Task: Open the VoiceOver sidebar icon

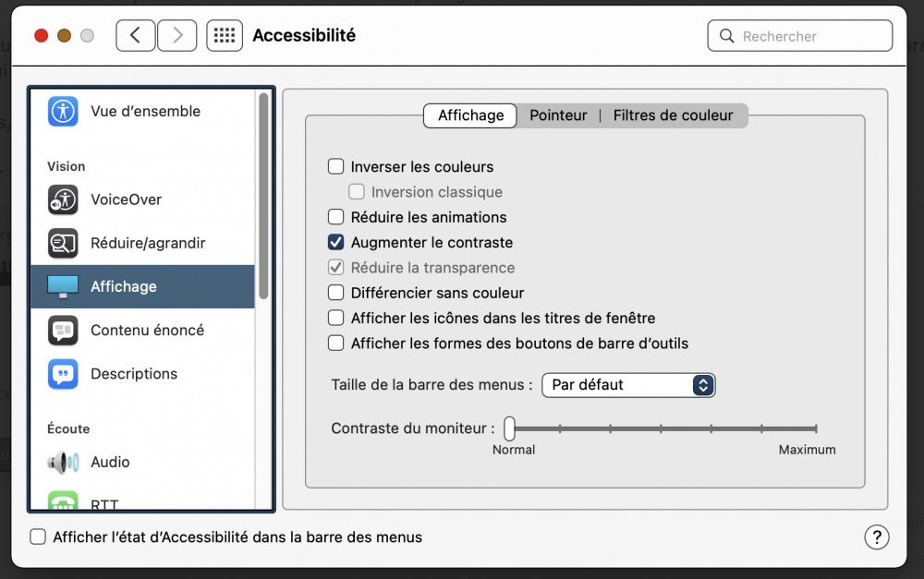Action: coord(63,199)
